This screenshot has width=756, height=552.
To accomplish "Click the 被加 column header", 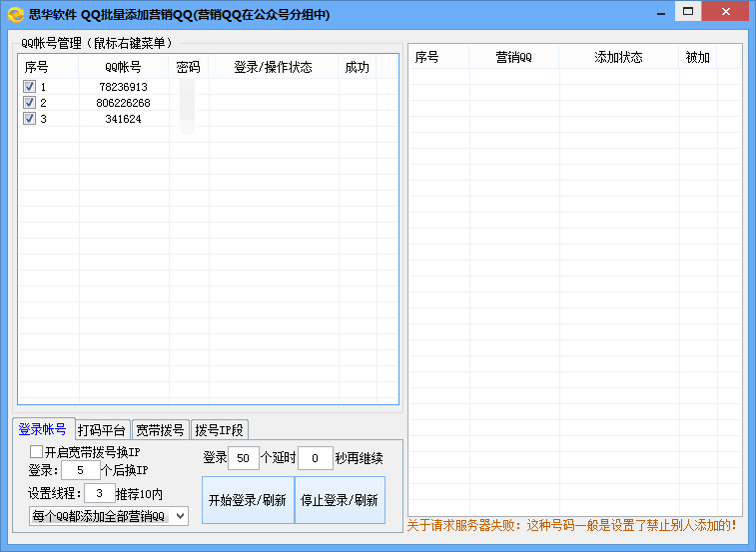I will [698, 57].
